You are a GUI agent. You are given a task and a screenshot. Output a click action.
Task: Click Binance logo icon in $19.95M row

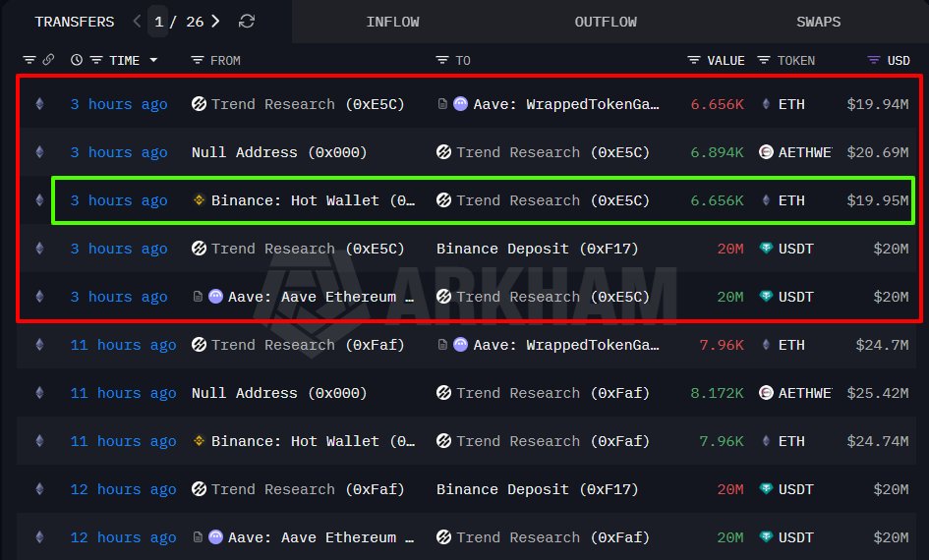pos(199,200)
